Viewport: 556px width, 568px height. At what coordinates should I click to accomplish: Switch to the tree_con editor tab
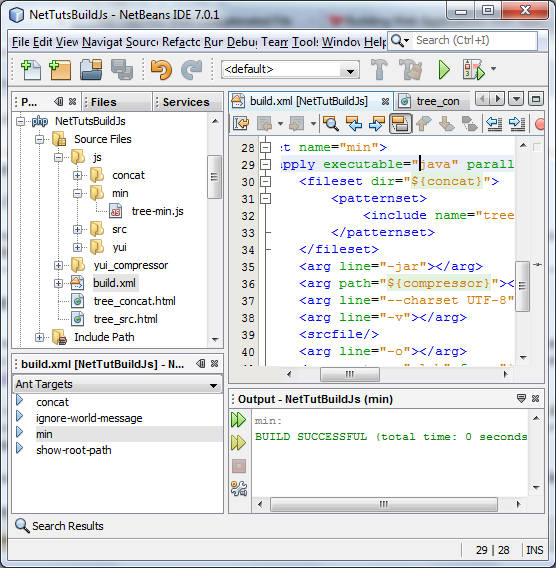(x=433, y=101)
